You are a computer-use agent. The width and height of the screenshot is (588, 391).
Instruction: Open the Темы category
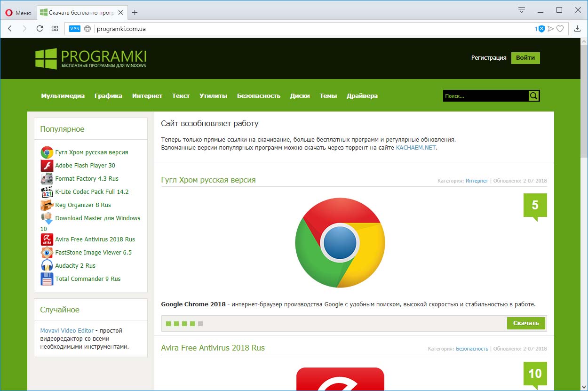tap(328, 96)
